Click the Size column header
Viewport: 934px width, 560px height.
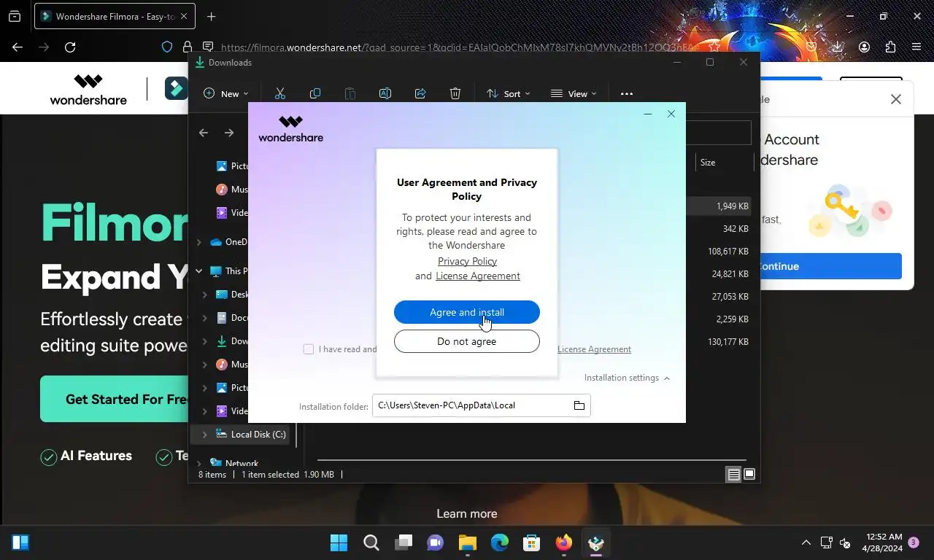[x=708, y=163]
